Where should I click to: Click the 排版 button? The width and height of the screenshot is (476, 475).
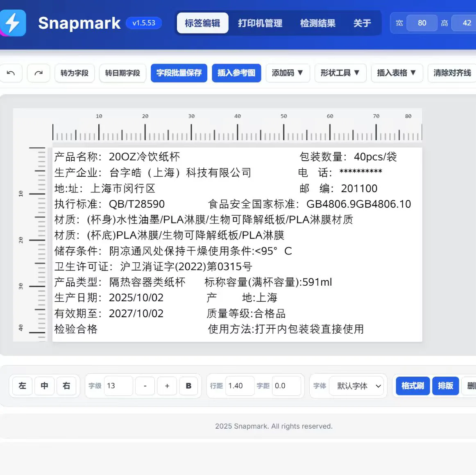tap(445, 386)
